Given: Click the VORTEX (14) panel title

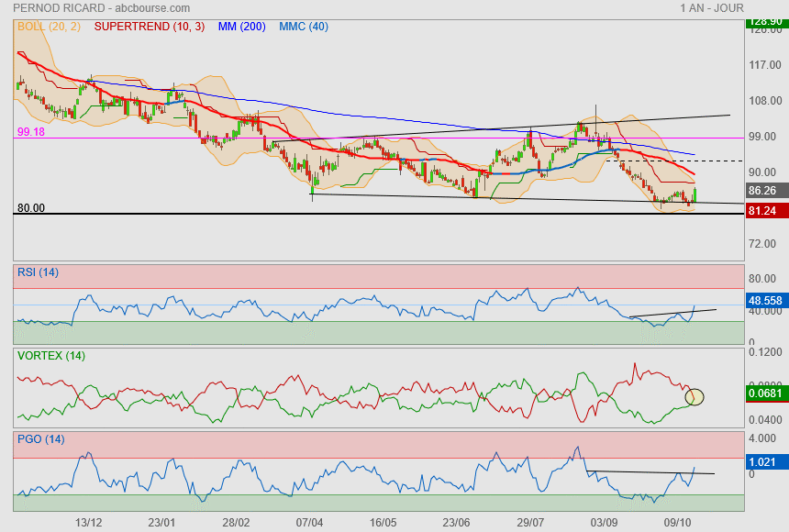Looking at the screenshot, I should (x=50, y=356).
